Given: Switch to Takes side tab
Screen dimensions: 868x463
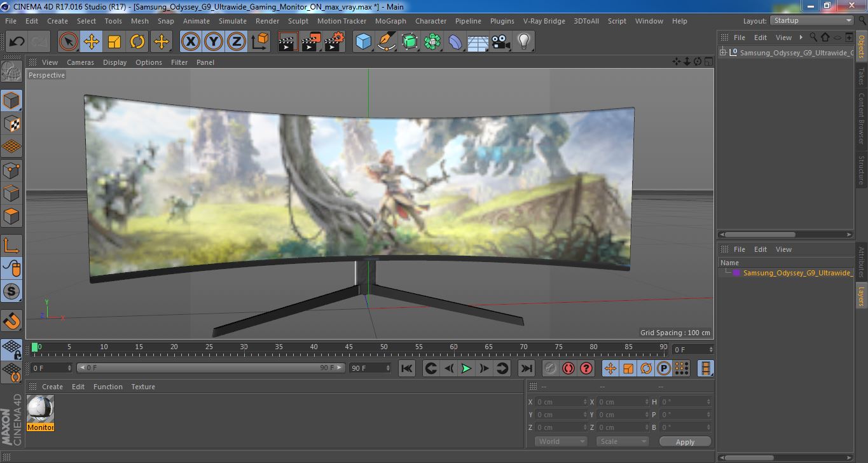Looking at the screenshot, I should (862, 77).
